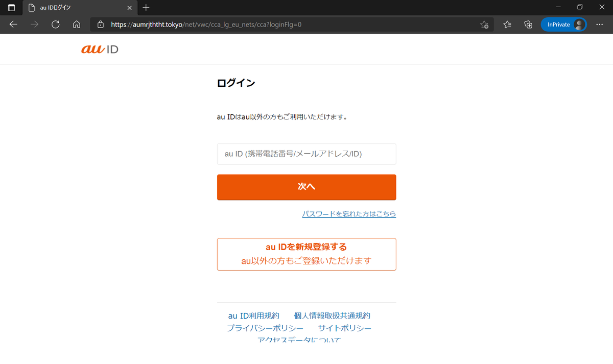The height and width of the screenshot is (364, 613).
Task: Go to the home page icon
Action: [77, 25]
